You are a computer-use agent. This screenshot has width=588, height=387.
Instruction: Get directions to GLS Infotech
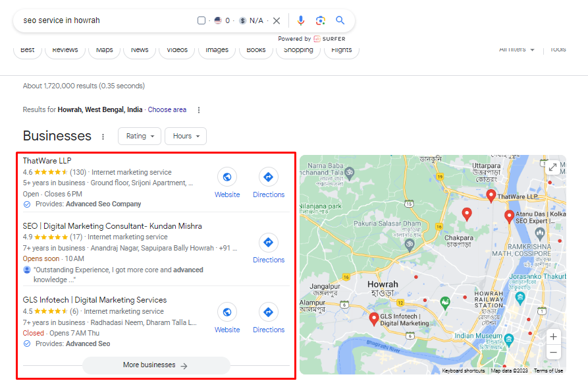tap(269, 312)
